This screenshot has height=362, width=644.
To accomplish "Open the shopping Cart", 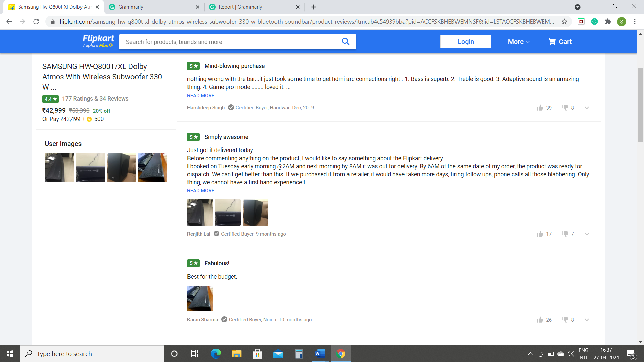I will 560,42.
